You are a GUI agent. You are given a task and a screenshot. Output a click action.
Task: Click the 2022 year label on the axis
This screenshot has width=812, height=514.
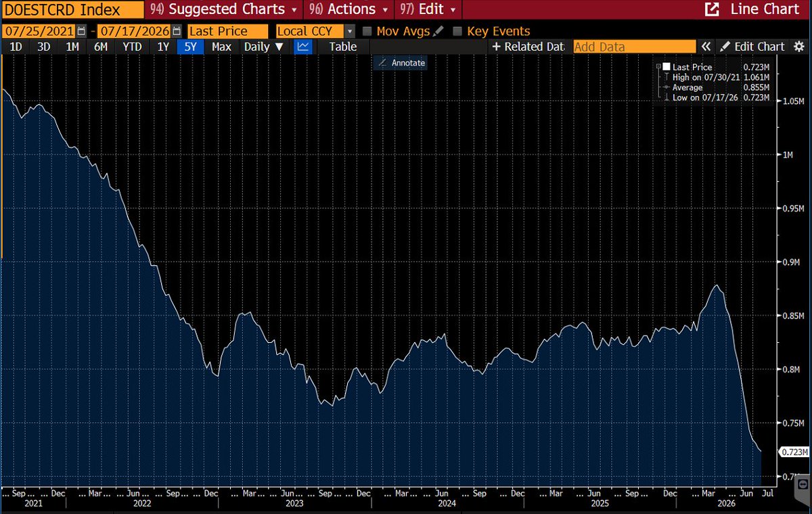pos(142,503)
